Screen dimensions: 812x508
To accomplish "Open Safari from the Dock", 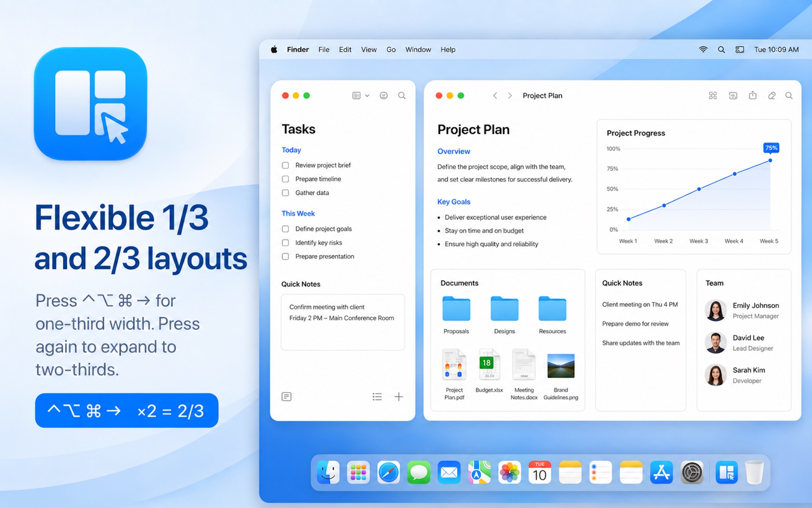I will [x=388, y=473].
